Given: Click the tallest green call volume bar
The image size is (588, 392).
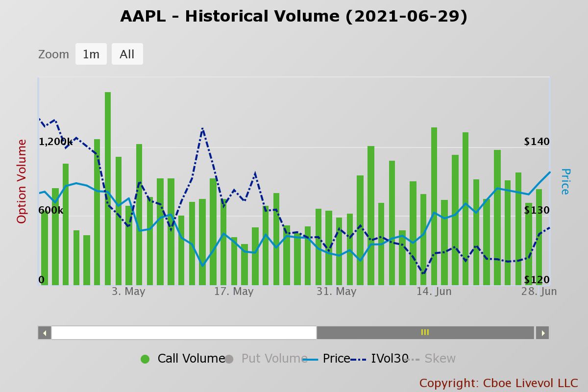Looking at the screenshot, I should click(108, 189).
